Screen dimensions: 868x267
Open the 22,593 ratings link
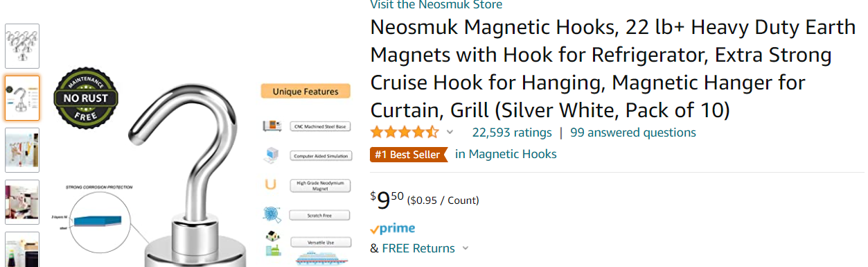click(x=512, y=132)
